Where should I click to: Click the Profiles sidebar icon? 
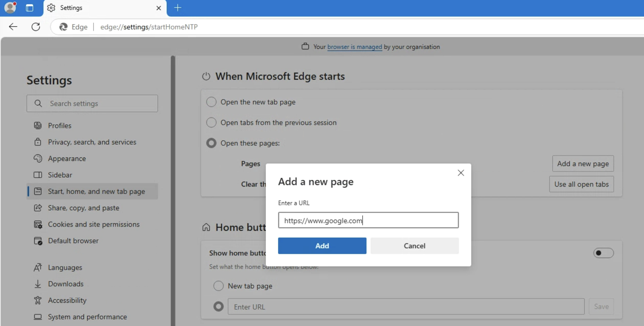[38, 126]
